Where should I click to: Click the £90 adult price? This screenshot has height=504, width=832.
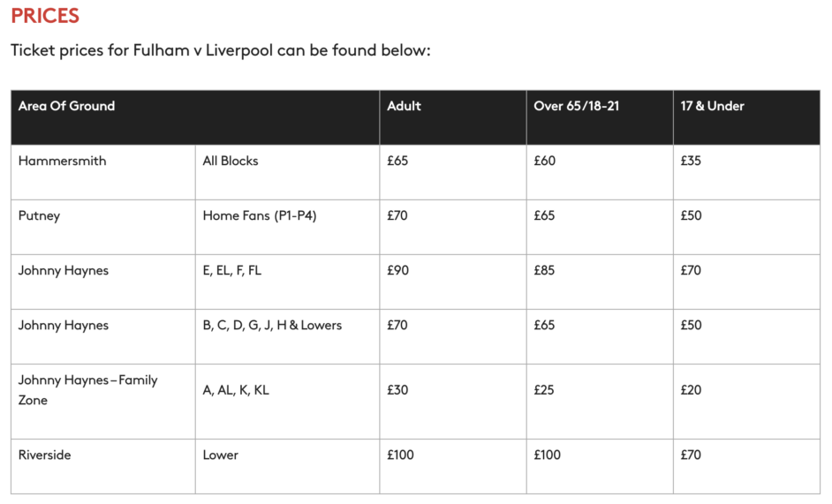[397, 271]
